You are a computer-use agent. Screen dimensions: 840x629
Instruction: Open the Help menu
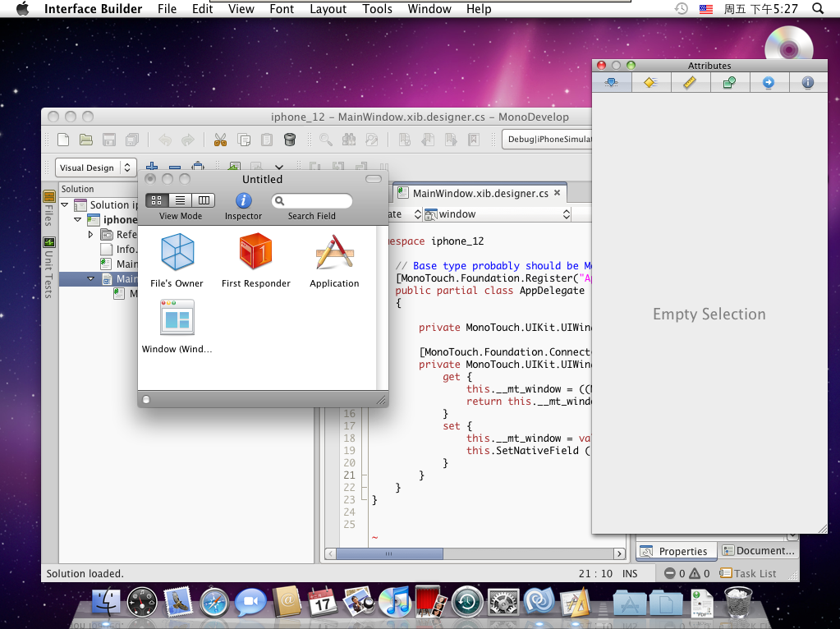[x=479, y=9]
